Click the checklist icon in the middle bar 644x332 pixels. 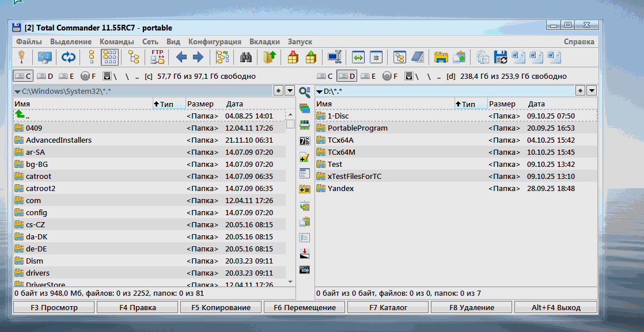tap(304, 238)
